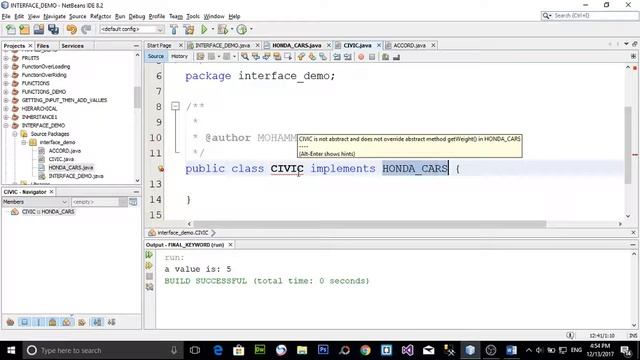Click Clean and Build Project icon
The width and height of the screenshot is (640, 360).
[189, 29]
